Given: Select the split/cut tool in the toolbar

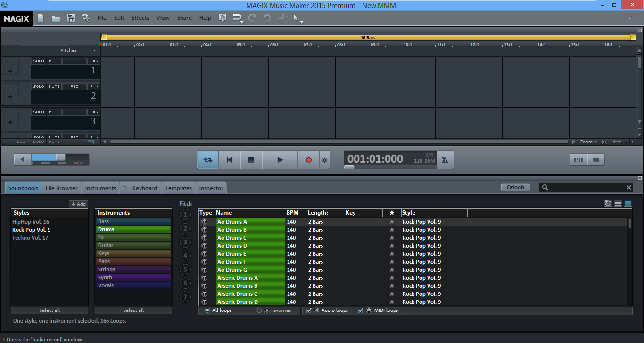Looking at the screenshot, I should coord(282,18).
